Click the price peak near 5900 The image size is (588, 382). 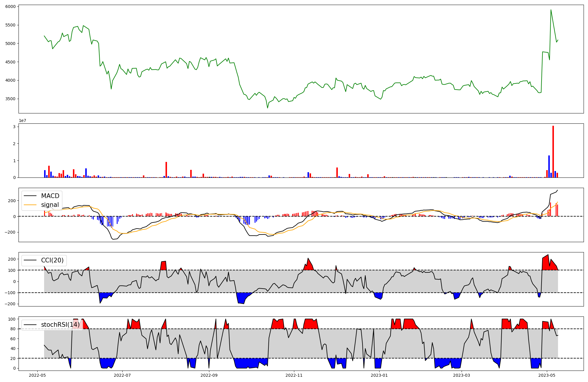point(551,10)
